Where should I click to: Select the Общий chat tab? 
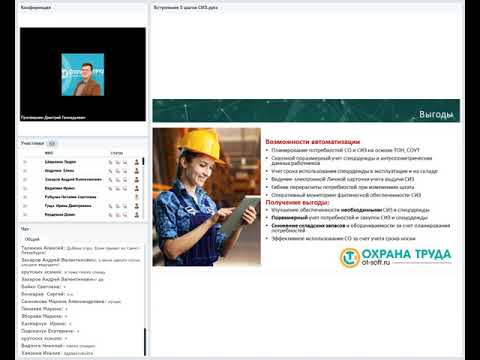click(32, 239)
